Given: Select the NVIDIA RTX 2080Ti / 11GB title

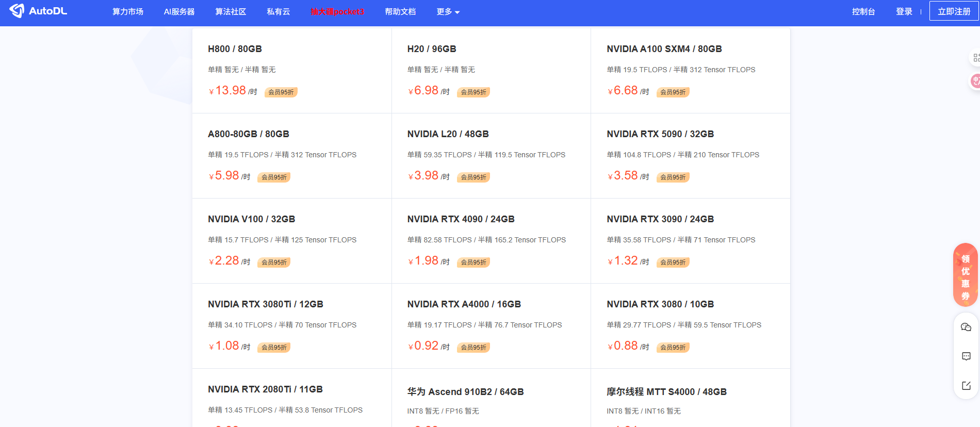Looking at the screenshot, I should (x=265, y=389).
